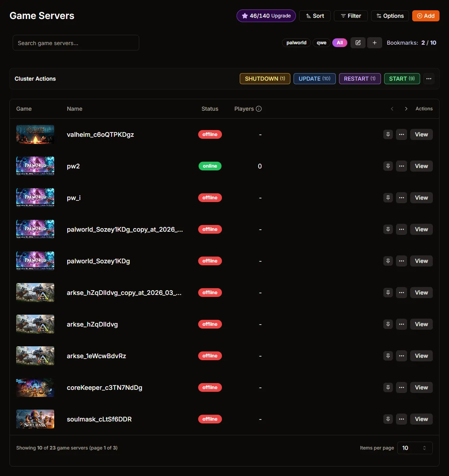Open more cluster actions via the ellipsis icon
This screenshot has height=476, width=449.
[429, 78]
